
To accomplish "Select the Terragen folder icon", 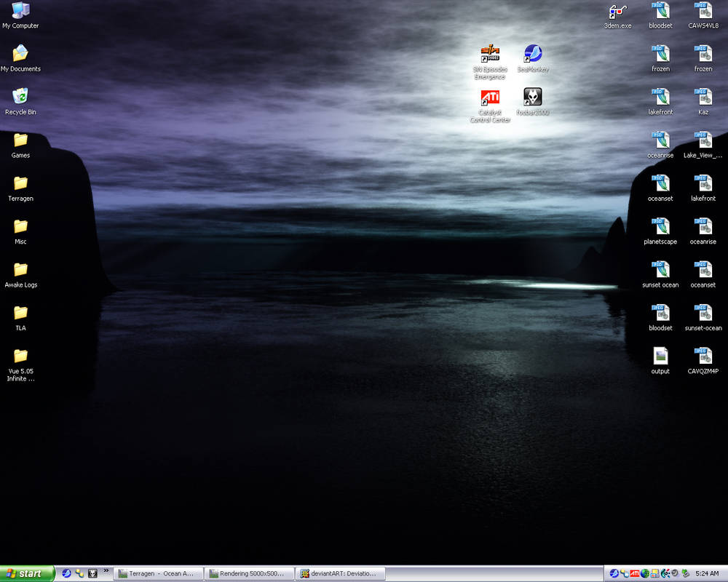I will [x=20, y=188].
